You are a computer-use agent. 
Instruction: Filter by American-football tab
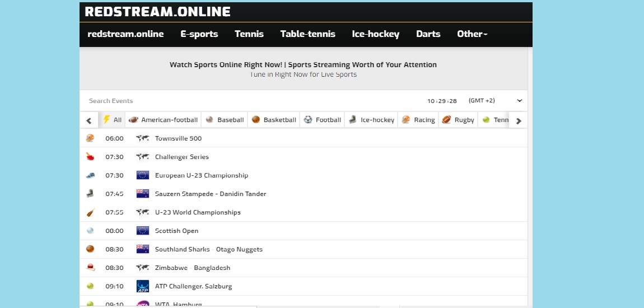point(163,120)
